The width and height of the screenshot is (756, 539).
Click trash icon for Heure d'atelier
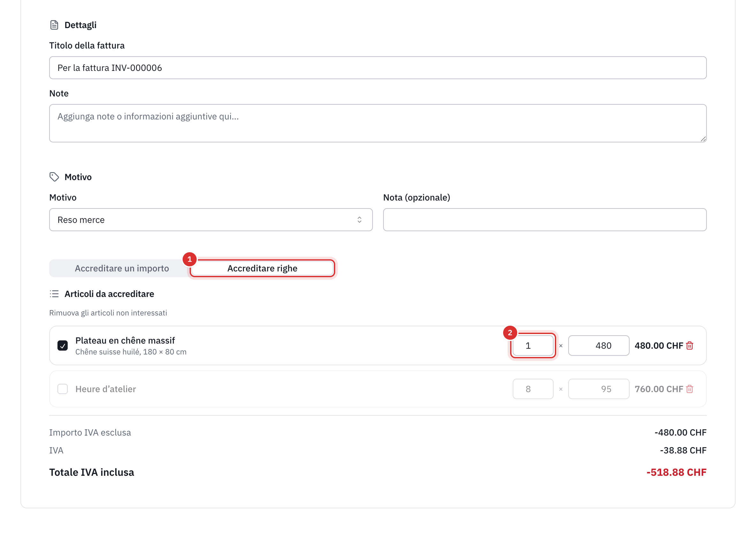pos(690,389)
